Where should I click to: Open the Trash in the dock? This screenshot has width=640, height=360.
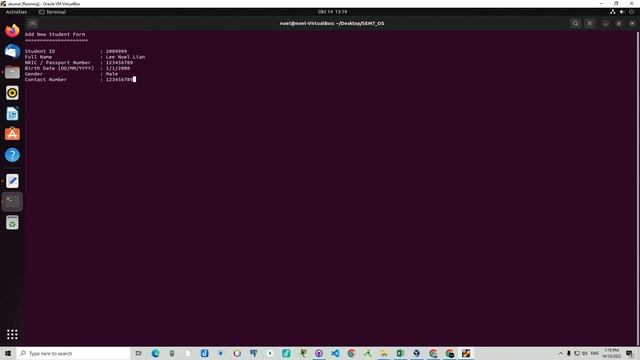click(x=12, y=222)
